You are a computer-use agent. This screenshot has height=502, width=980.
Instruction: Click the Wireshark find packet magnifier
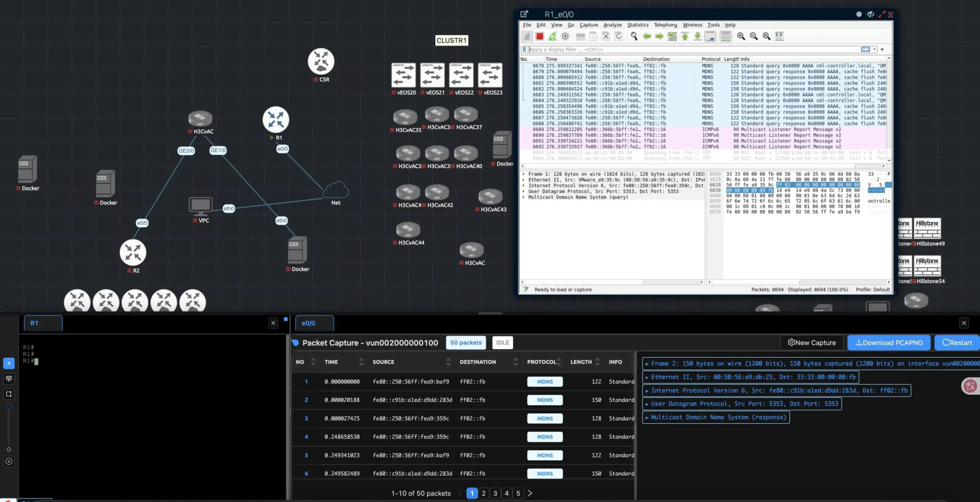pyautogui.click(x=634, y=36)
